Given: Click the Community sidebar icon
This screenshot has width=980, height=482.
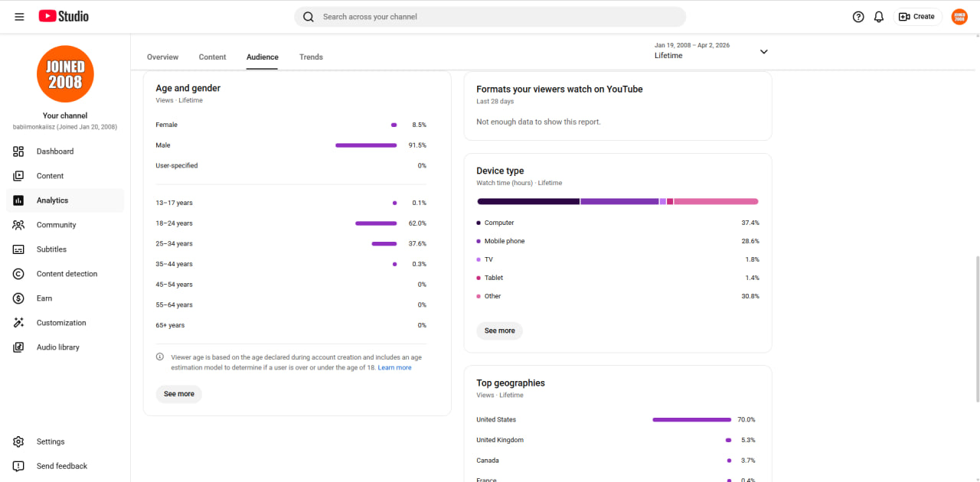Looking at the screenshot, I should point(18,225).
